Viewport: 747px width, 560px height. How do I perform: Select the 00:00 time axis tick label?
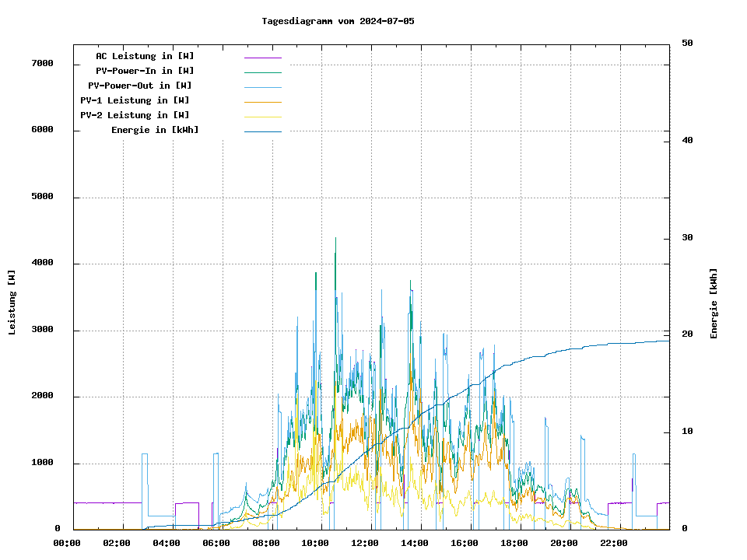pyautogui.click(x=67, y=543)
